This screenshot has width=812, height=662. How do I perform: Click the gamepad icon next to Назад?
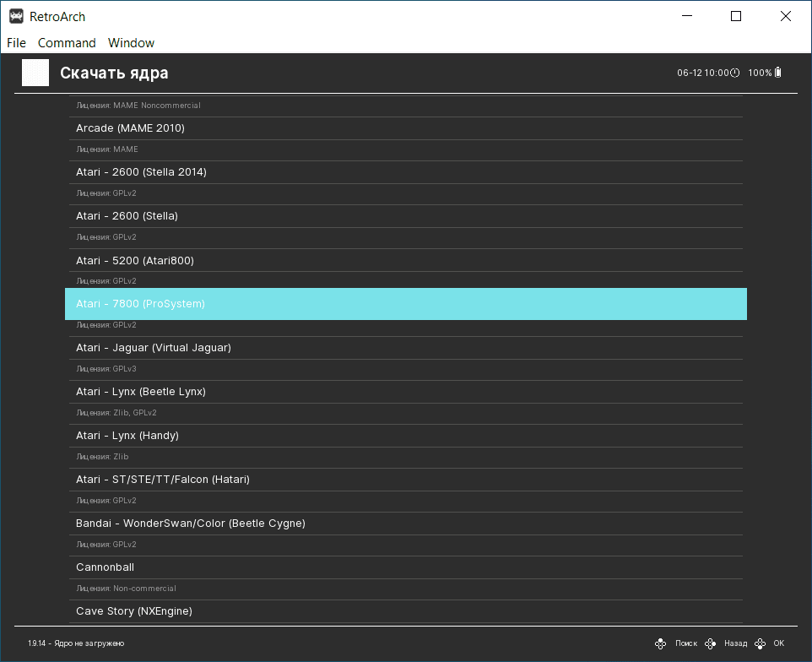pos(711,643)
